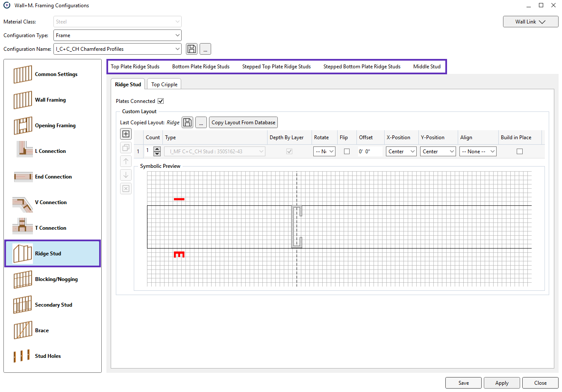Click the save icon next to Configuration Name

(192, 49)
